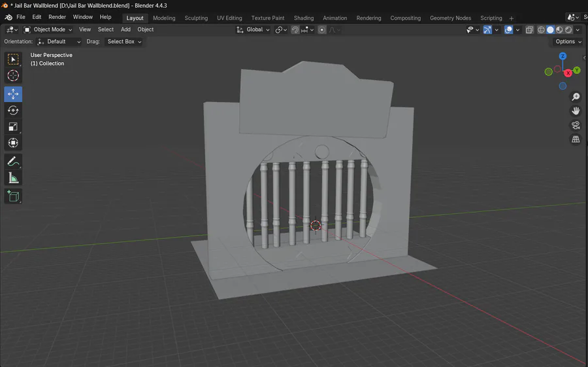Click the Pan view hand icon
This screenshot has height=367, width=588.
pos(576,111)
